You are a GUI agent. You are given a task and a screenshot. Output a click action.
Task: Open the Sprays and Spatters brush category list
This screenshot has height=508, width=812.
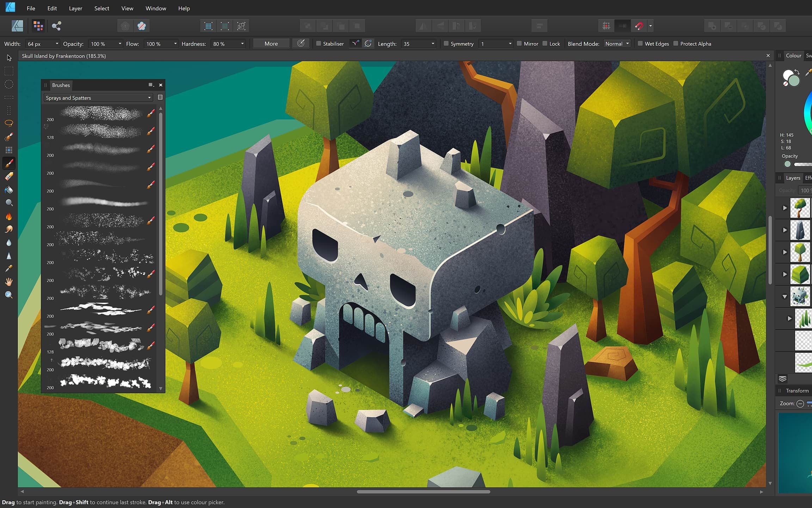tap(98, 97)
